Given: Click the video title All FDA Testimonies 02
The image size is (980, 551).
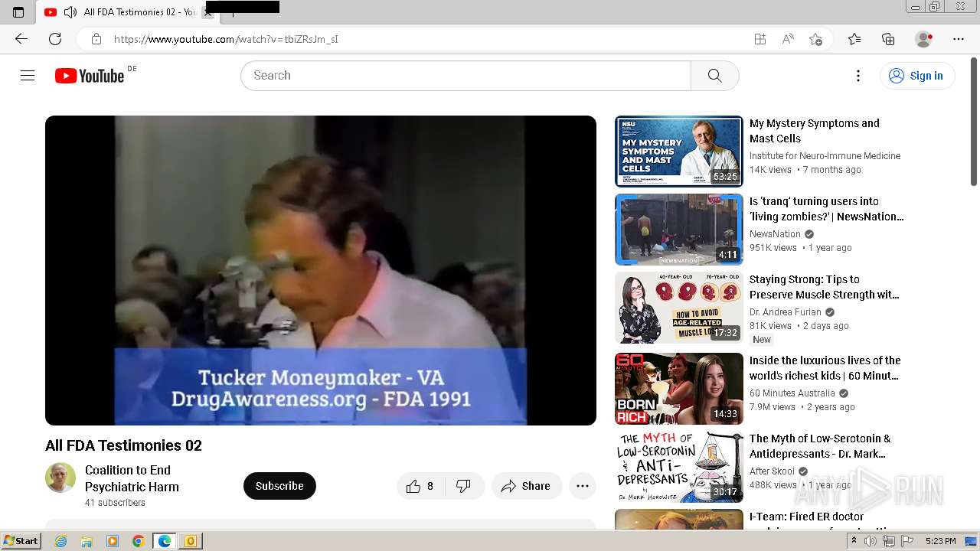Looking at the screenshot, I should pos(123,445).
